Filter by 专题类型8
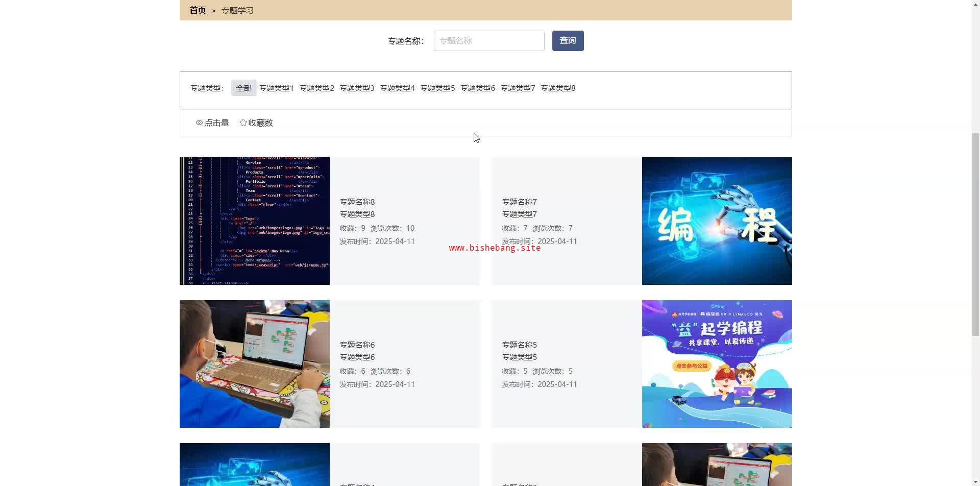This screenshot has width=980, height=486. [558, 88]
